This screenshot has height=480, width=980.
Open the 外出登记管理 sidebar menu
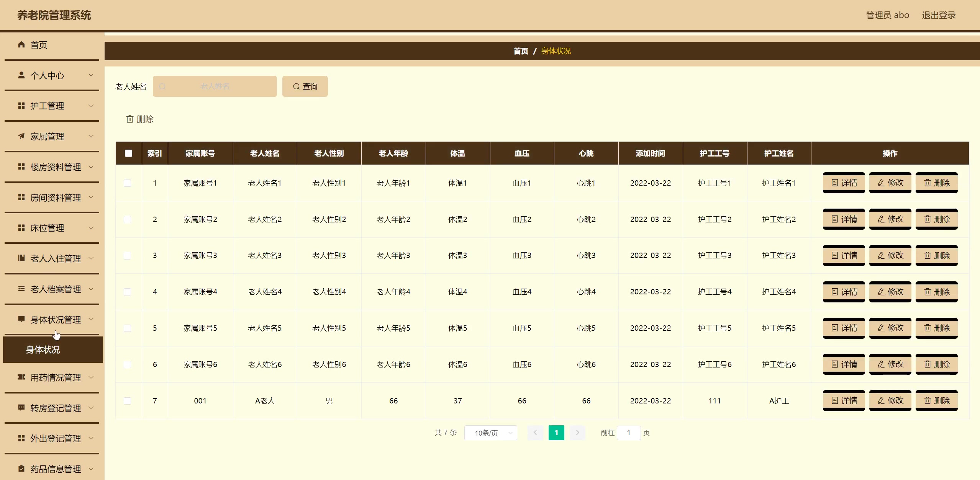[55, 439]
